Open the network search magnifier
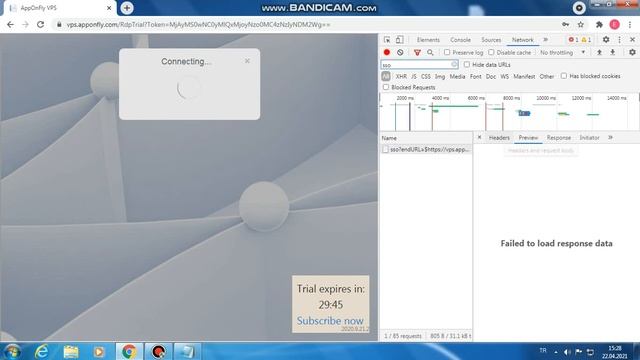This screenshot has height=360, width=640. (430, 52)
